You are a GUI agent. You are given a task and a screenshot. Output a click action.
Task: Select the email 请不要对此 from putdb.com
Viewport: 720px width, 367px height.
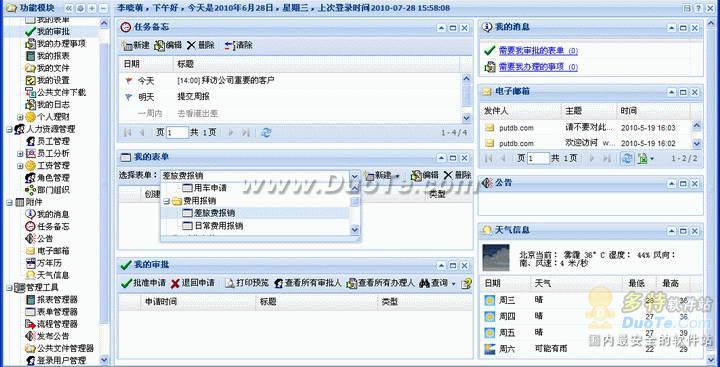585,128
